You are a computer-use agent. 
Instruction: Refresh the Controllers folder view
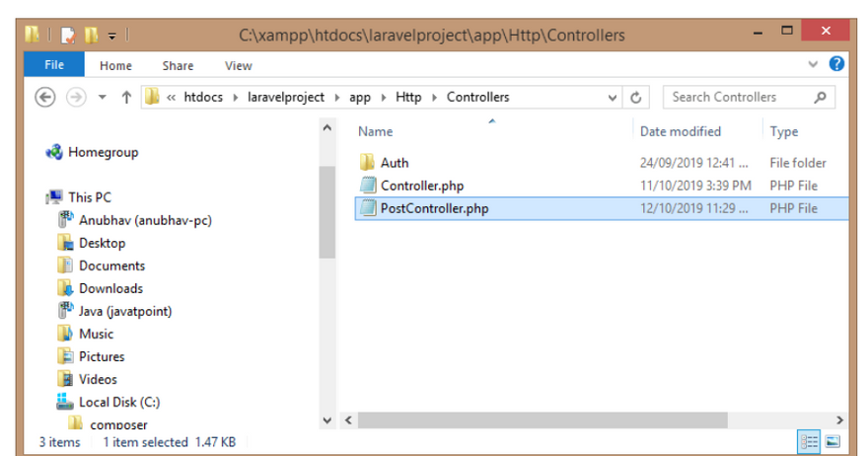[636, 98]
